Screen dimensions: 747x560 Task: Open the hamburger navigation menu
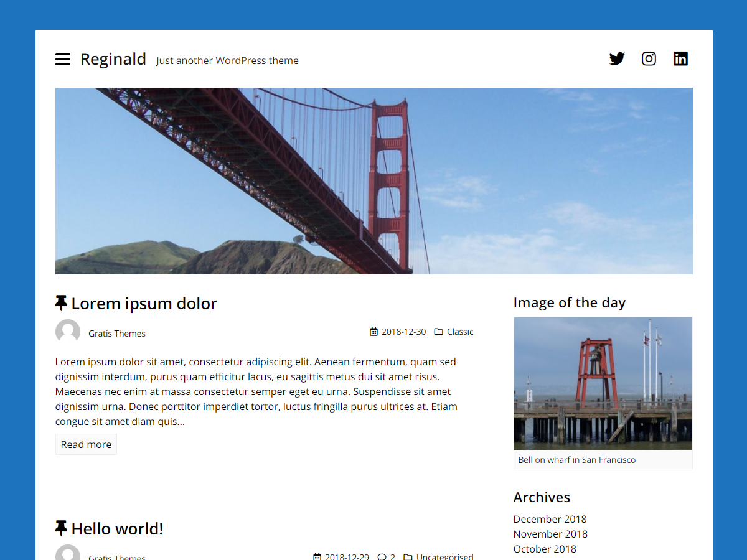tap(63, 59)
